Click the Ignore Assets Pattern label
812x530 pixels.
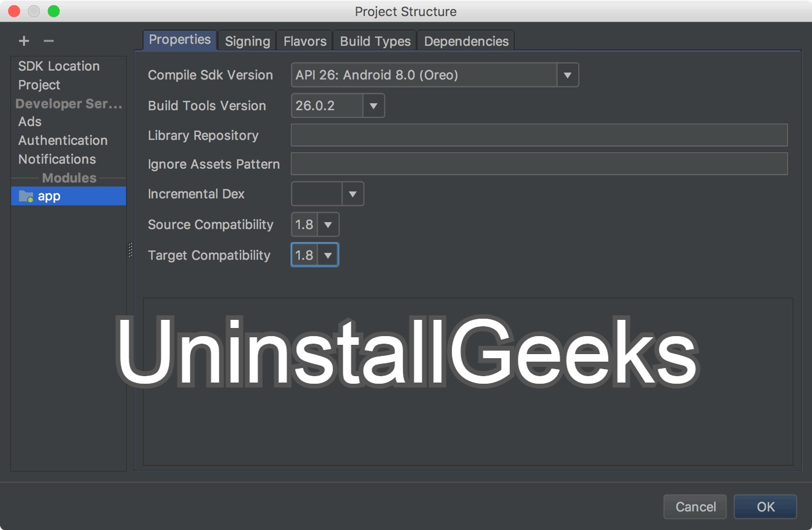(x=213, y=164)
